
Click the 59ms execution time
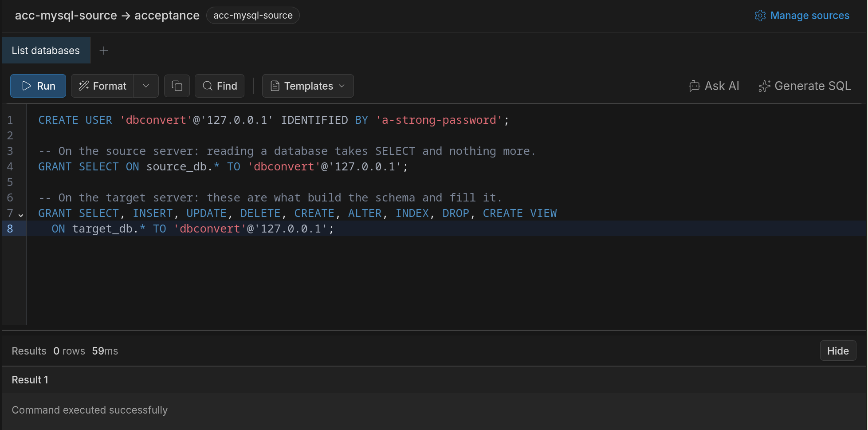point(105,351)
